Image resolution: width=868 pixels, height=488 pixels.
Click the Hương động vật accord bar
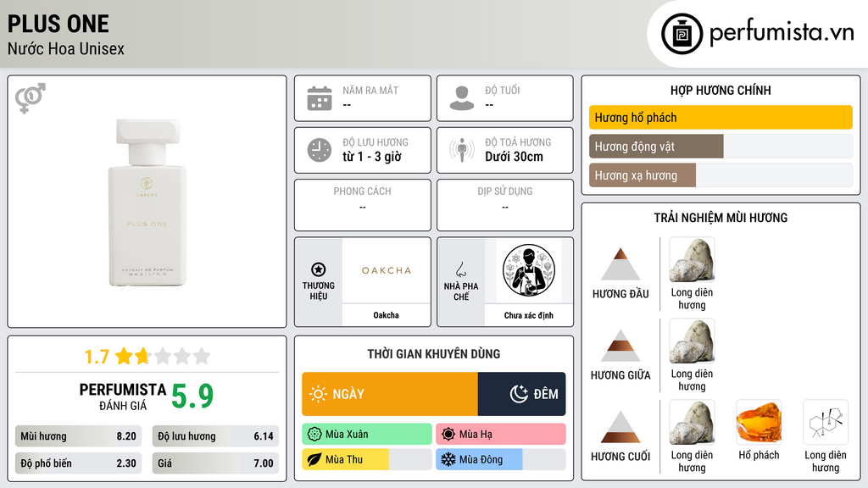pos(721,147)
